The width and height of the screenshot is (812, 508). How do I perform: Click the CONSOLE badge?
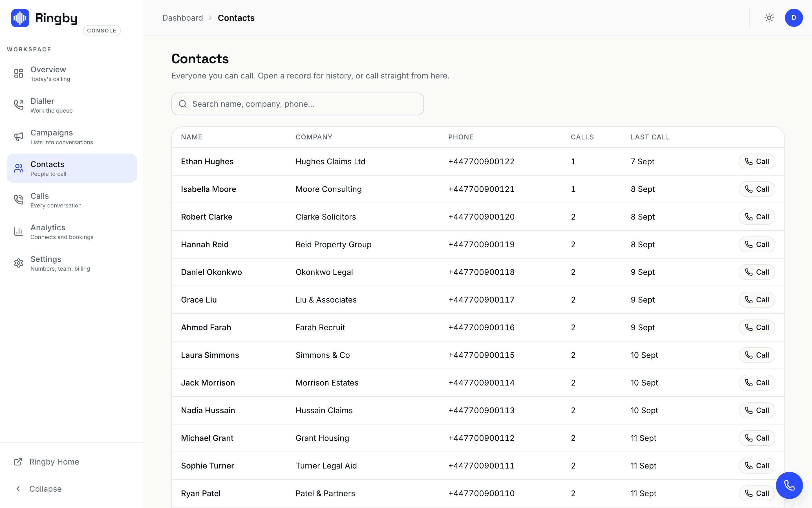(x=102, y=30)
